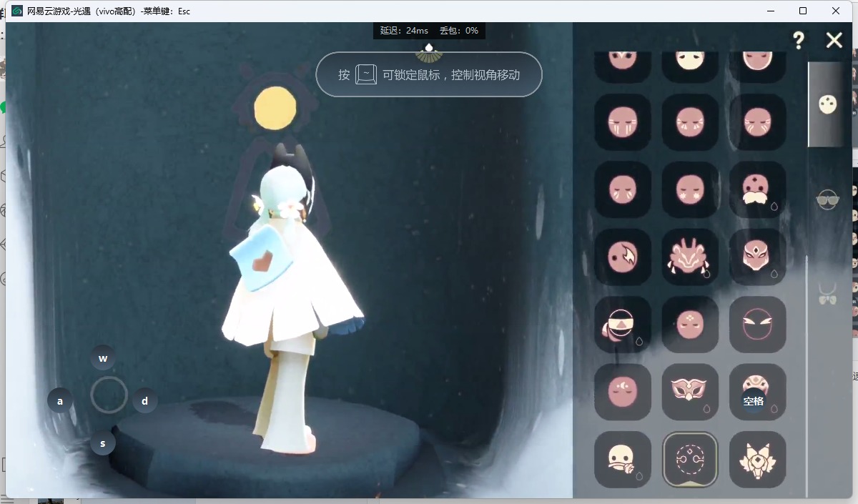Image resolution: width=858 pixels, height=504 pixels.
Task: Click the virtual joystick ring
Action: click(x=109, y=395)
